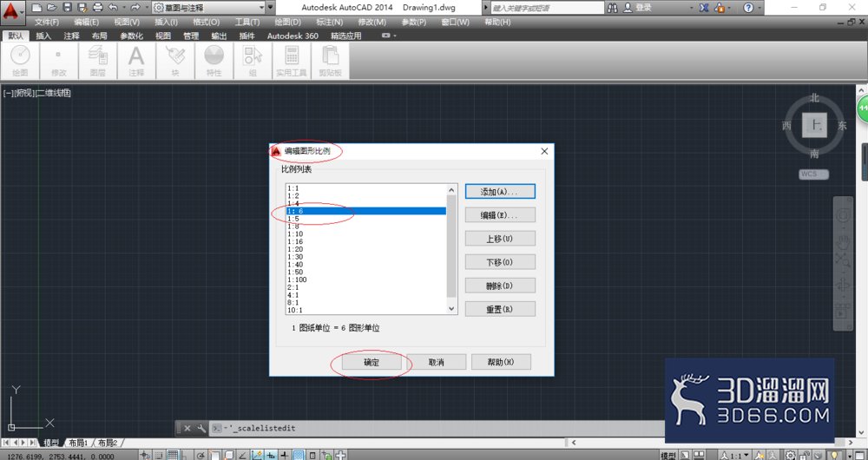
Task: Select the 1:100 scale in the list
Action: point(366,279)
